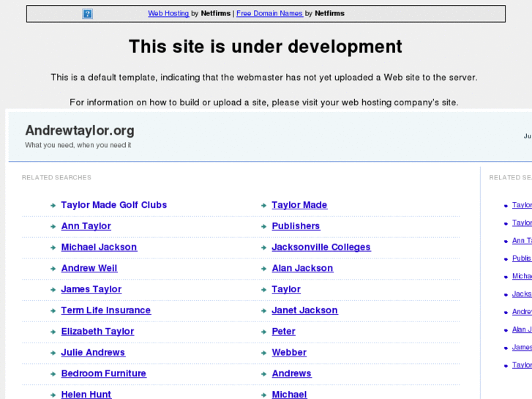Screen dimensions: 532x399
Task: Click the Andrewtaylor.org site title
Action: (x=80, y=130)
